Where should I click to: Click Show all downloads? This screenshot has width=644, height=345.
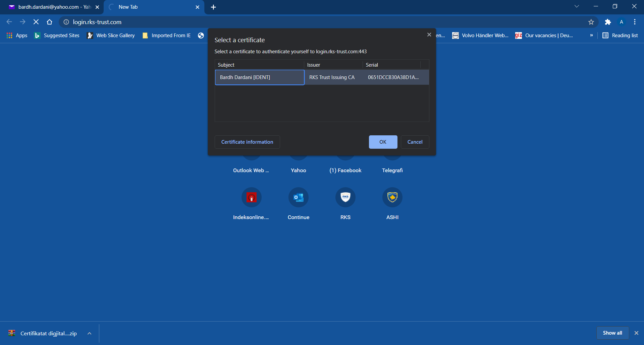point(612,333)
